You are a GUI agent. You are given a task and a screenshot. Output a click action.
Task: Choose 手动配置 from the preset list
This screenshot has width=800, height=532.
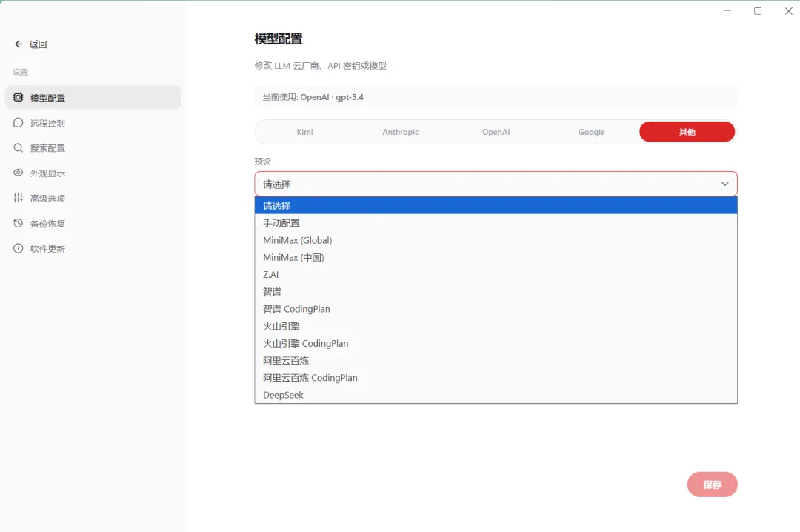point(496,223)
